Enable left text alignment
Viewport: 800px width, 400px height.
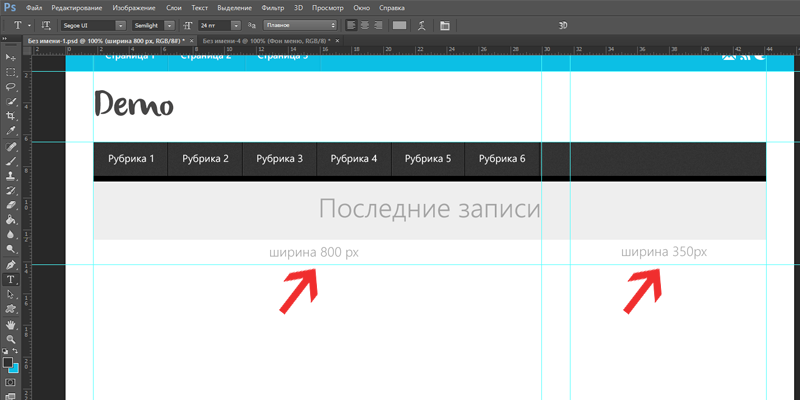click(x=352, y=24)
